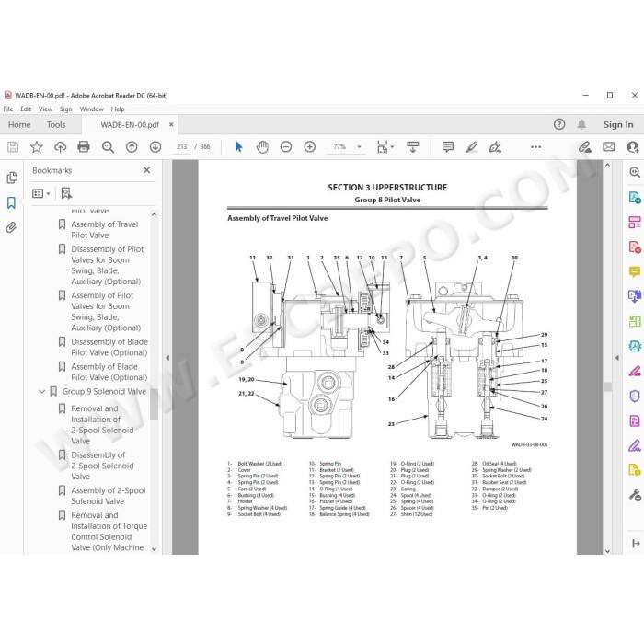Viewport: 644px width, 644px height.
Task: Open the Help menu
Action: point(118,109)
